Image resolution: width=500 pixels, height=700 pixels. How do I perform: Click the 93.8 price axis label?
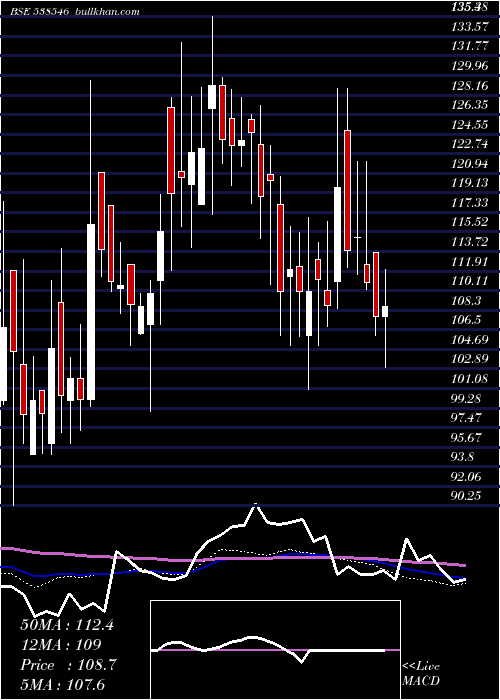pos(463,457)
